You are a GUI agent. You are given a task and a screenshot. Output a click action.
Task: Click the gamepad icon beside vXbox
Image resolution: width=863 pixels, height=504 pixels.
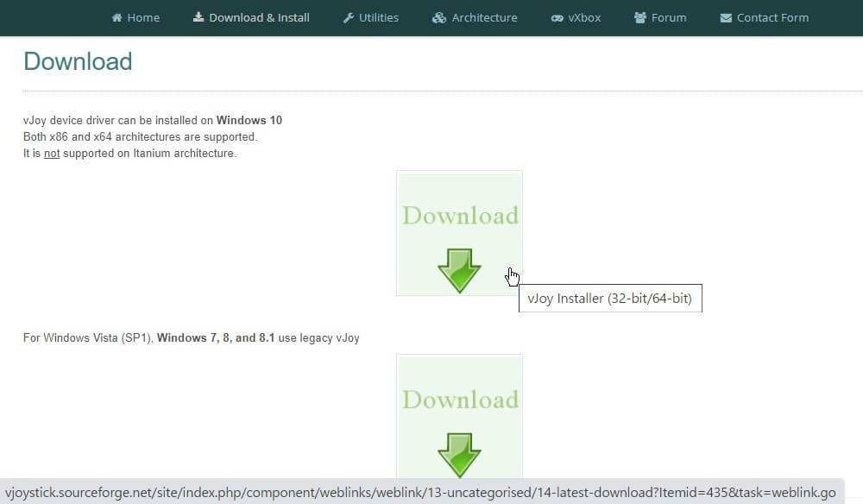pyautogui.click(x=557, y=18)
